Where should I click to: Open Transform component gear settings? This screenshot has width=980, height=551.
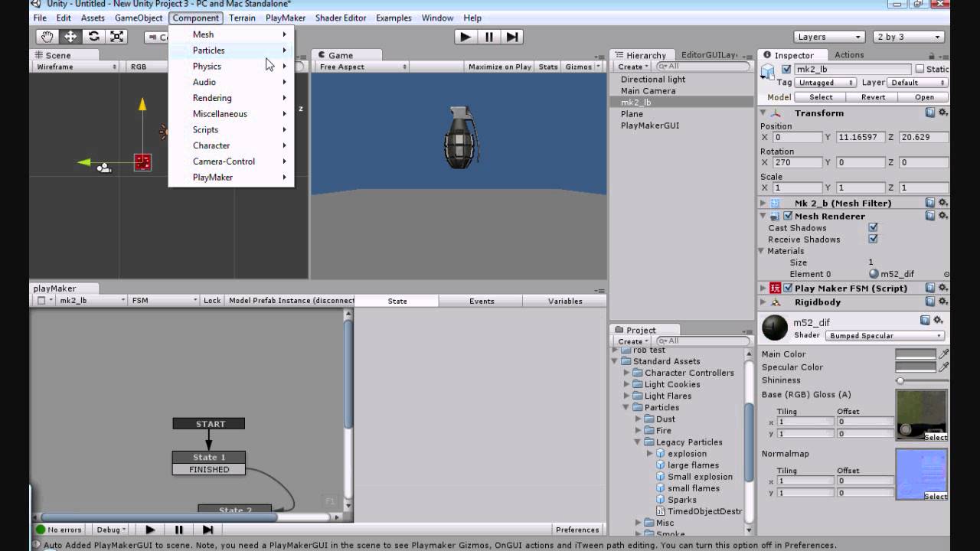click(942, 112)
